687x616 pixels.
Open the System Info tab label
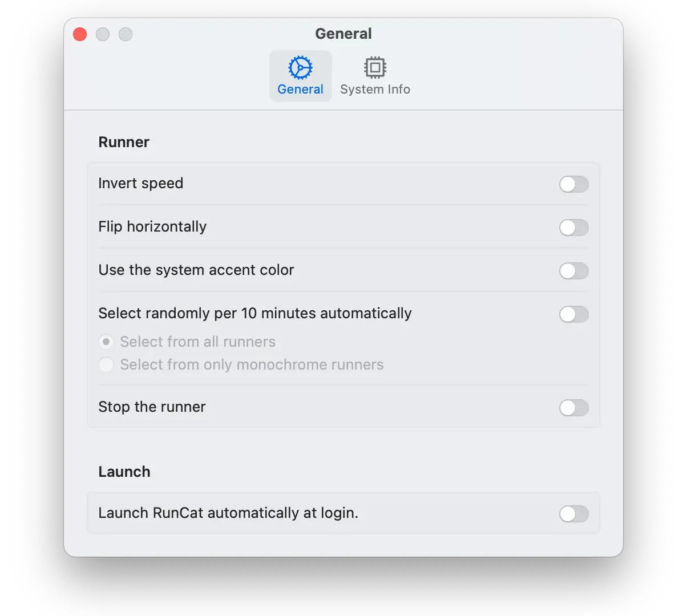tap(375, 90)
